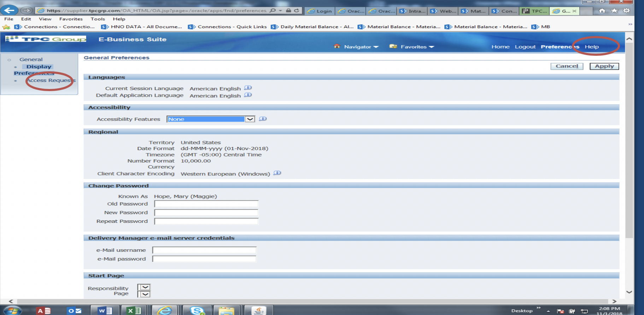Screen dimensions: 644x315
Task: Open the View menu
Action: click(x=45, y=19)
